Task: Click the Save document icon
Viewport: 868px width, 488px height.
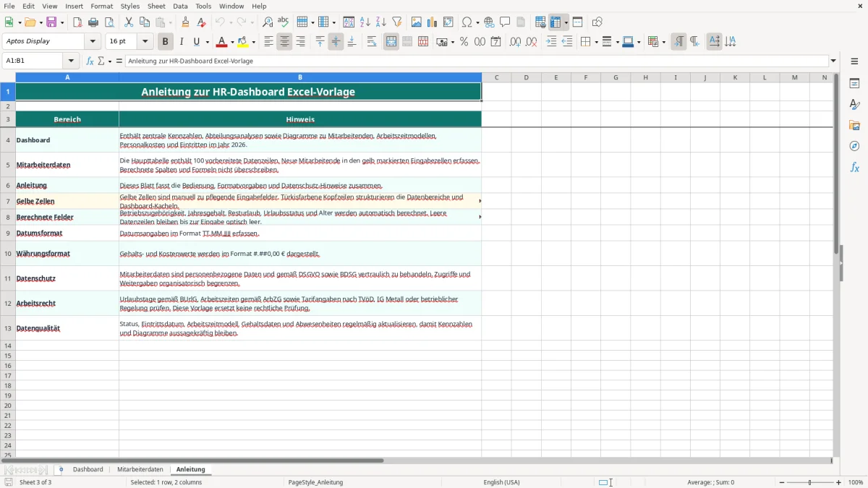Action: tap(51, 22)
